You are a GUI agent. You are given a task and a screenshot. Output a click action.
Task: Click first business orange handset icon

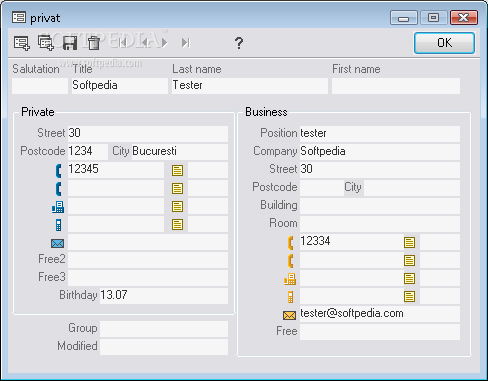pos(291,243)
